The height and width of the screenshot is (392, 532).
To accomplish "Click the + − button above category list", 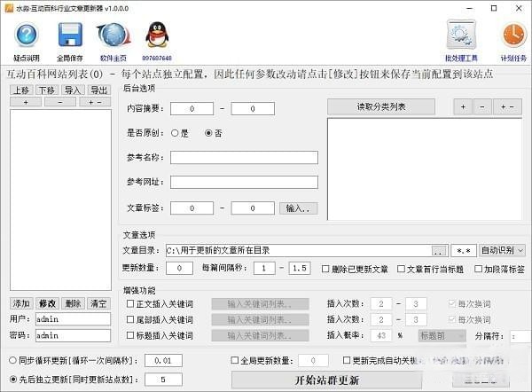I will click(x=507, y=107).
